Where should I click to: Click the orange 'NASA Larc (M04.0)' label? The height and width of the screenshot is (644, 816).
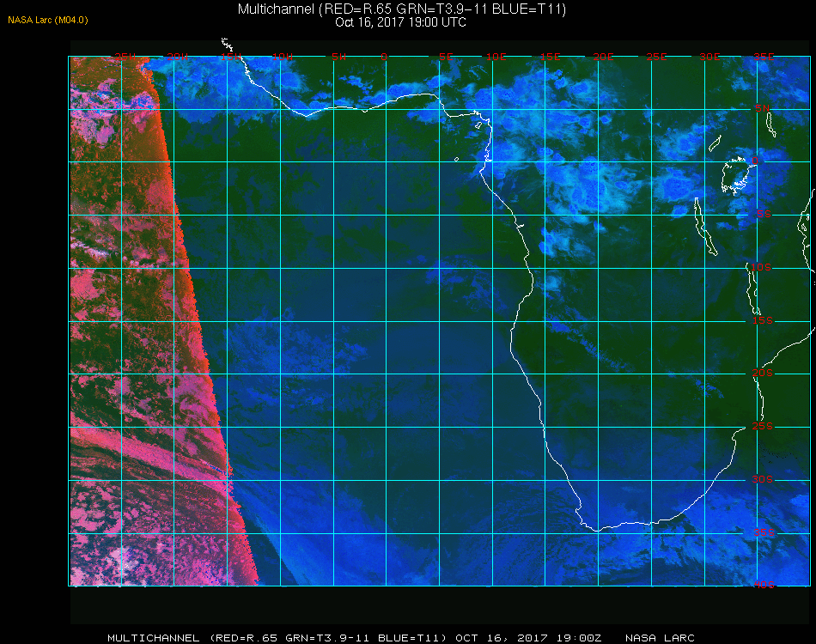click(x=48, y=20)
